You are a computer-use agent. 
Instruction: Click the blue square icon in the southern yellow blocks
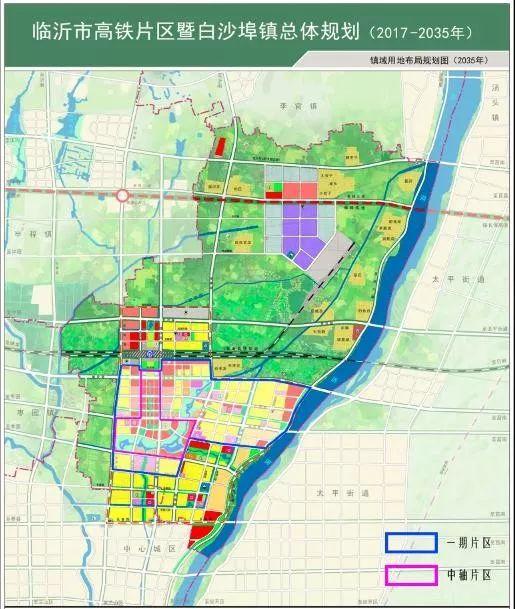coord(205,485)
